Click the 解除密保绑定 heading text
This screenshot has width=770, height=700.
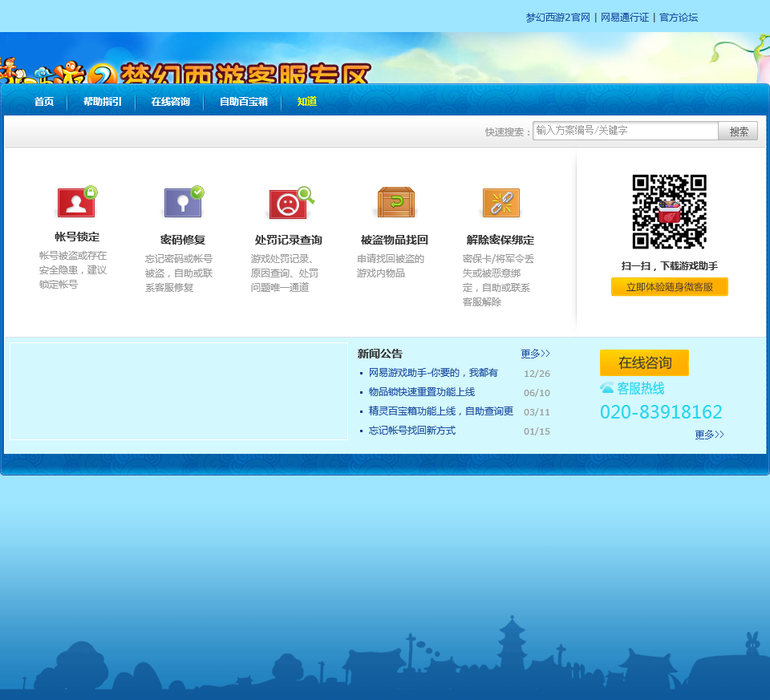[500, 240]
